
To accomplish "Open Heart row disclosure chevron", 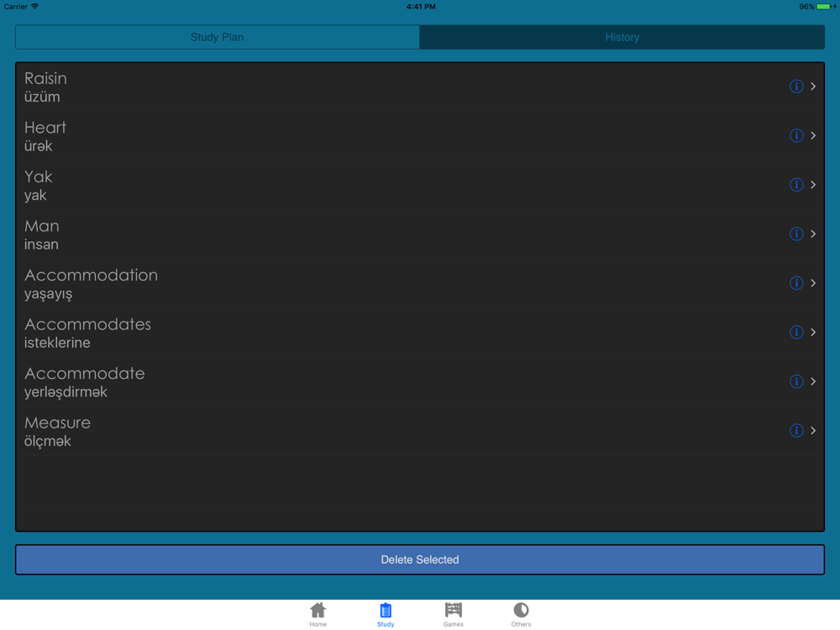I will (x=813, y=135).
